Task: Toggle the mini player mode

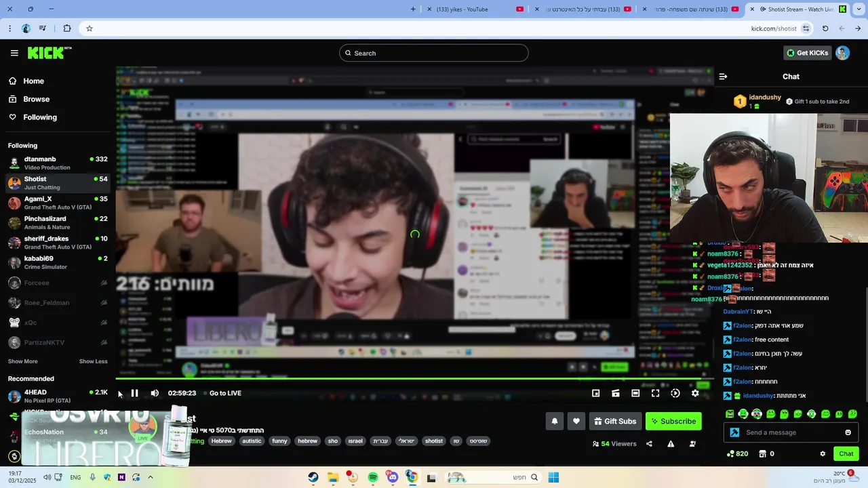Action: (x=595, y=393)
